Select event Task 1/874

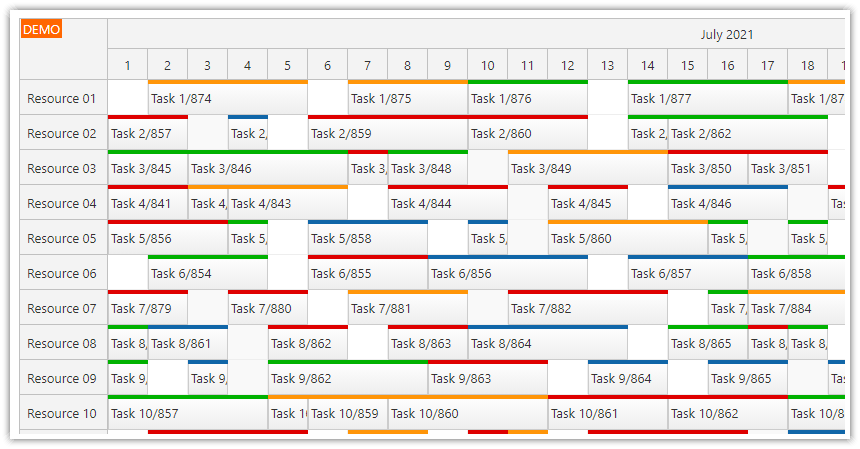click(x=227, y=99)
